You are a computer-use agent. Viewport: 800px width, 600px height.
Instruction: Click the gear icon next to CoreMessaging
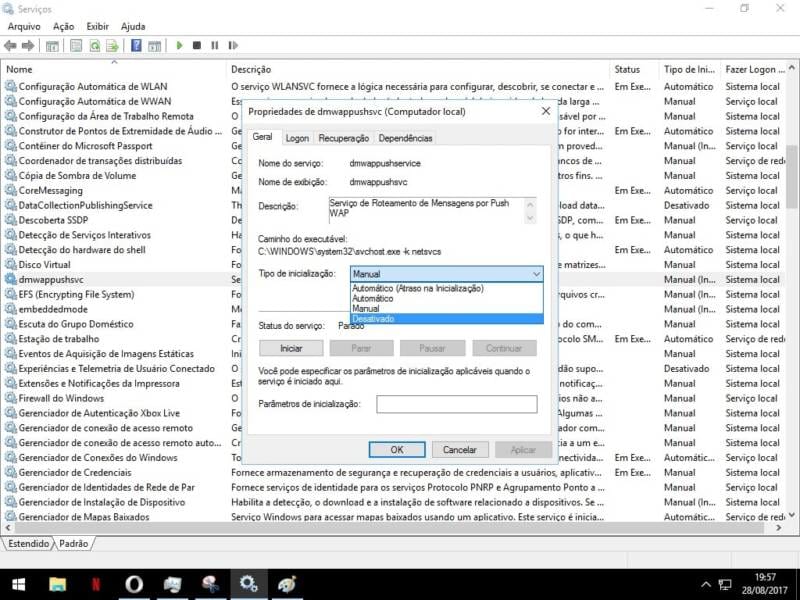tap(10, 190)
